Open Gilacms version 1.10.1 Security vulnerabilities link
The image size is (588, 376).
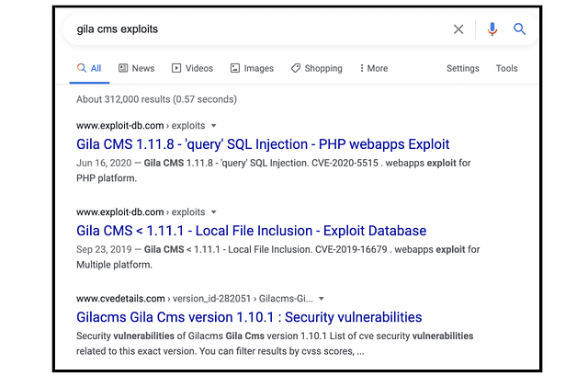(249, 317)
